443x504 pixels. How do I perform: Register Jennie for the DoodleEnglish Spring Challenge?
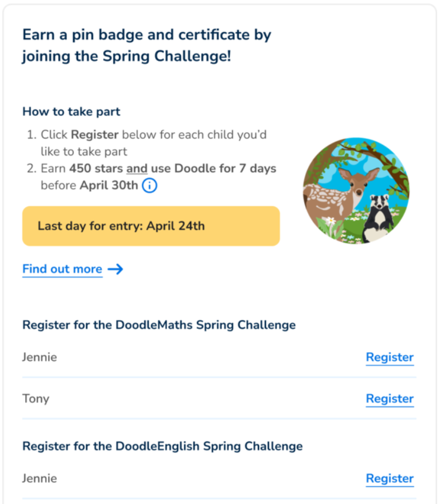point(390,478)
